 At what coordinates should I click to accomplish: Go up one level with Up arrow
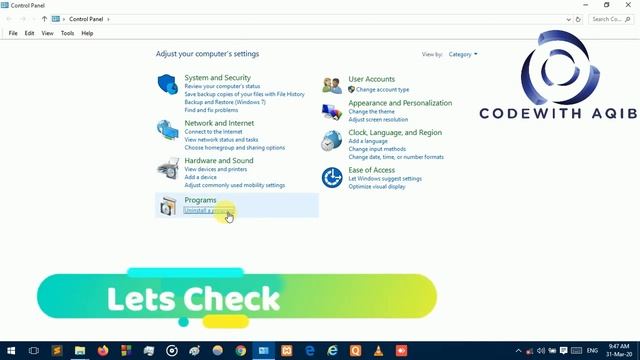[44, 19]
